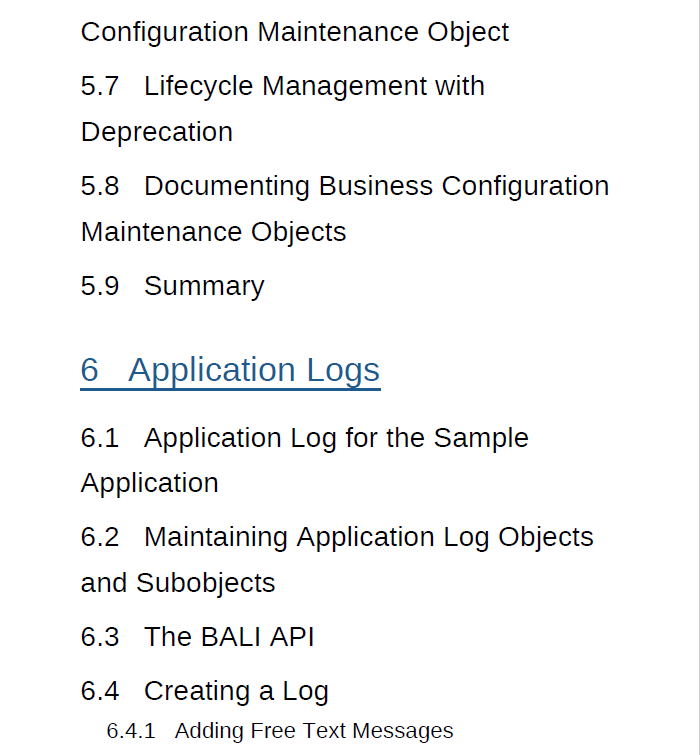The height and width of the screenshot is (755, 700).
Task: Select section number 6.1
Action: pos(100,438)
